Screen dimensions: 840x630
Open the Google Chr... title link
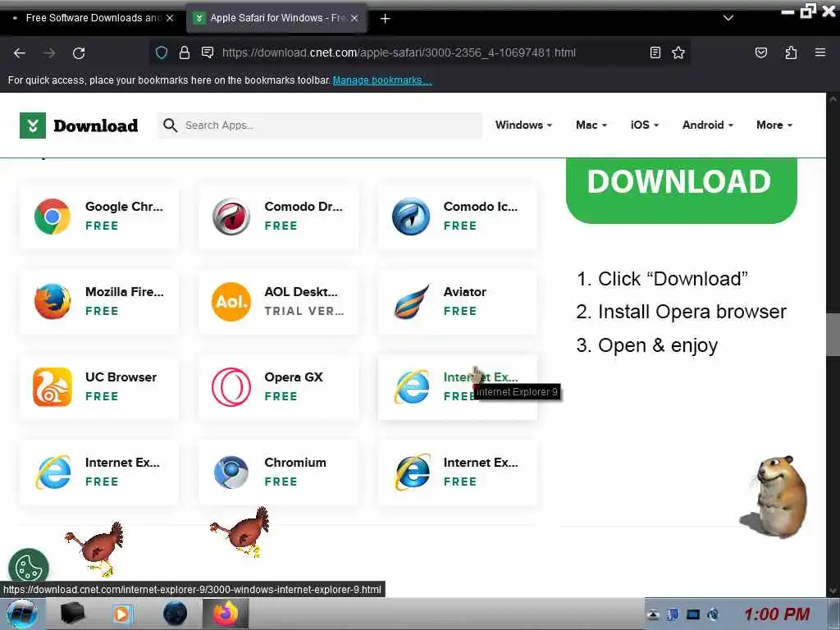coord(124,207)
